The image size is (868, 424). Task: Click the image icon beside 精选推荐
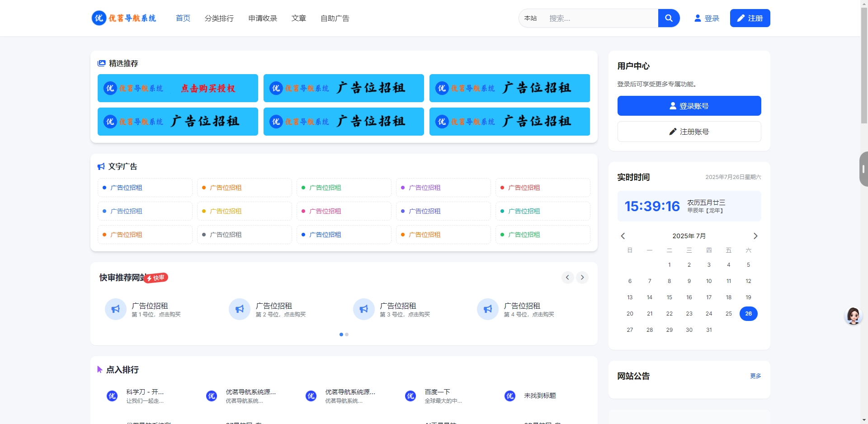tap(101, 63)
